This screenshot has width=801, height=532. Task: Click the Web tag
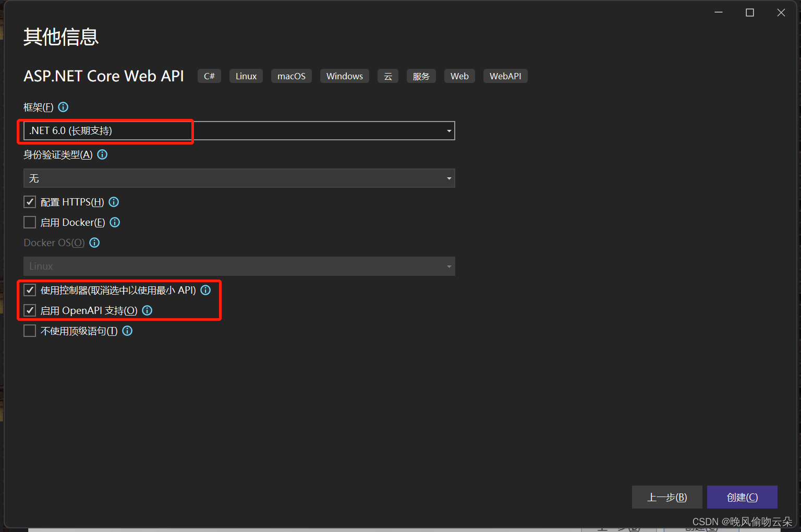(459, 76)
